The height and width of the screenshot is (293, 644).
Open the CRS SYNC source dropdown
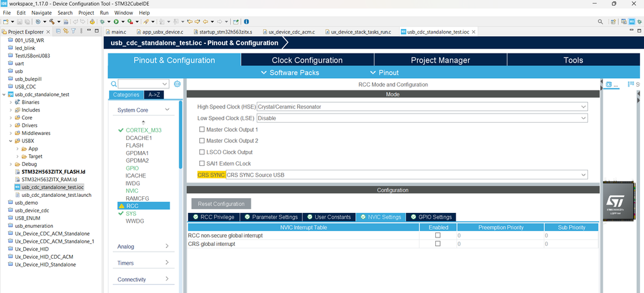click(407, 175)
